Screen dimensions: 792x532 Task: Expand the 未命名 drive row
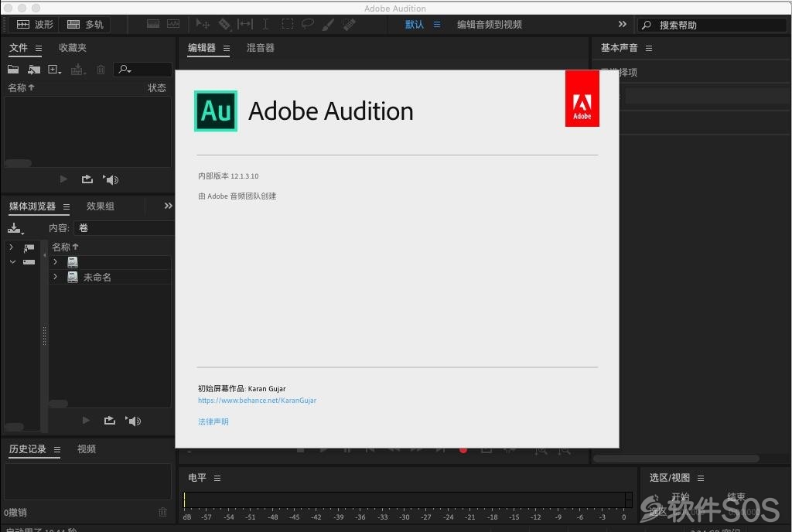pos(55,277)
